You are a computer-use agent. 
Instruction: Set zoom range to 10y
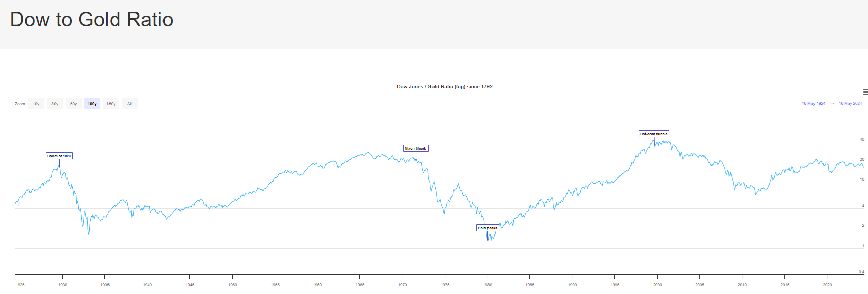tap(36, 104)
